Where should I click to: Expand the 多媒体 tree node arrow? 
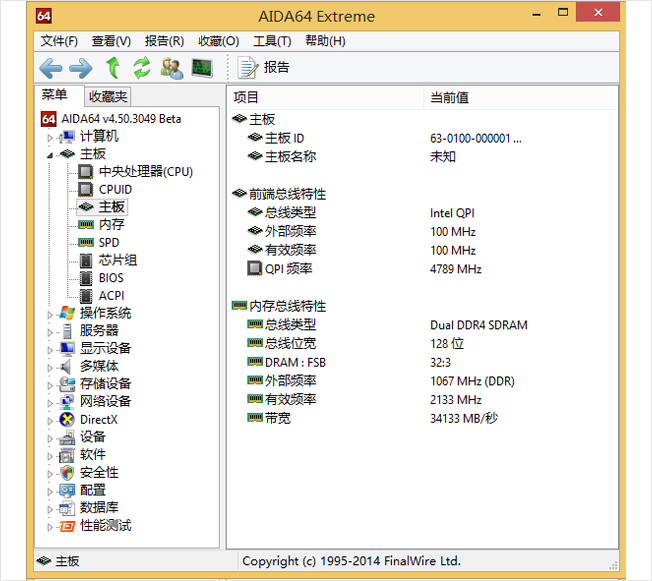tap(50, 368)
